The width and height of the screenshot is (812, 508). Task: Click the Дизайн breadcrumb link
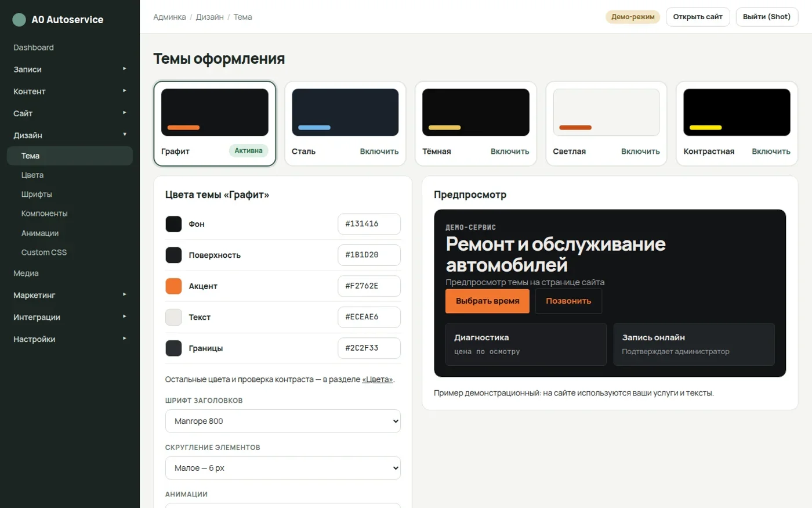click(x=209, y=17)
